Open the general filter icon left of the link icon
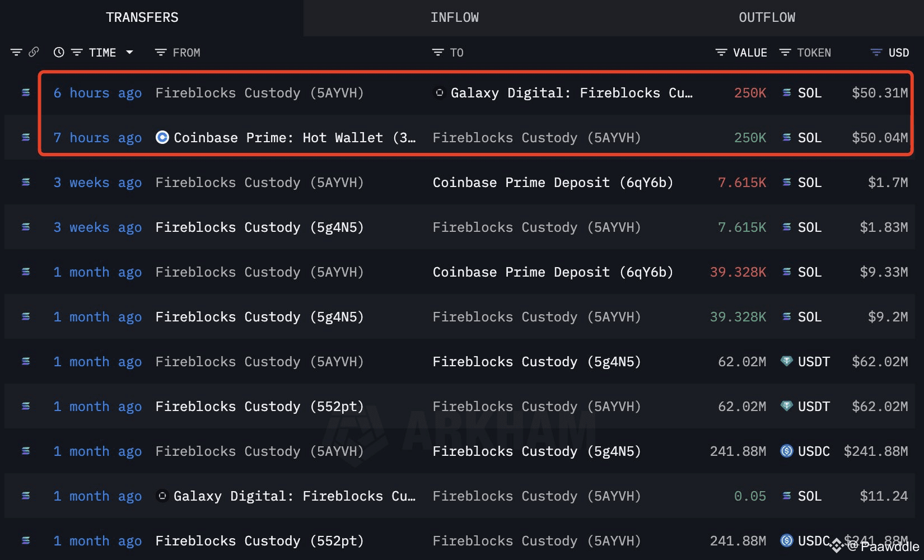The width and height of the screenshot is (924, 560). click(16, 52)
